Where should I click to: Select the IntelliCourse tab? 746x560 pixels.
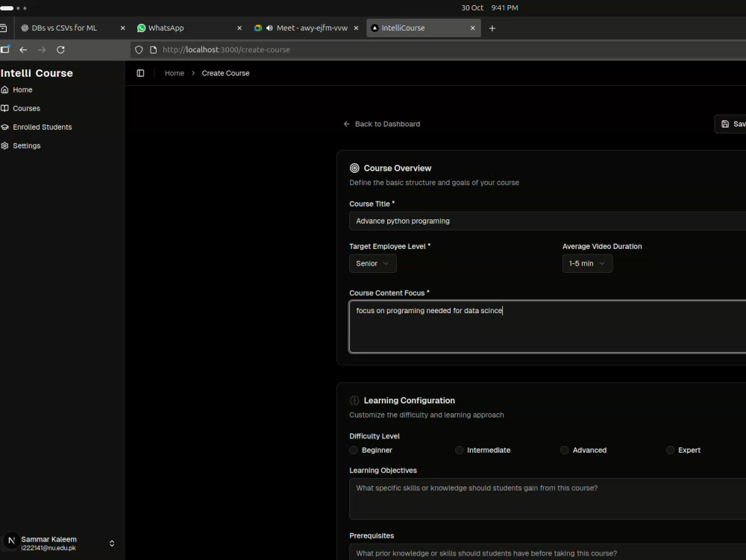[424, 28]
